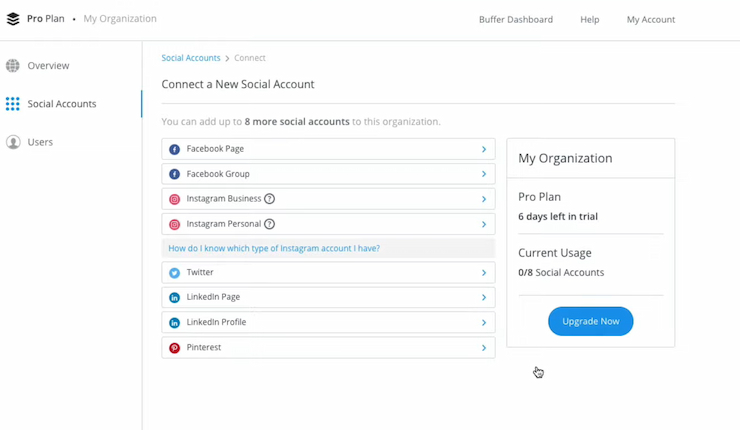Click the LinkedIn Page label
This screenshot has width=740, height=430.
(213, 297)
